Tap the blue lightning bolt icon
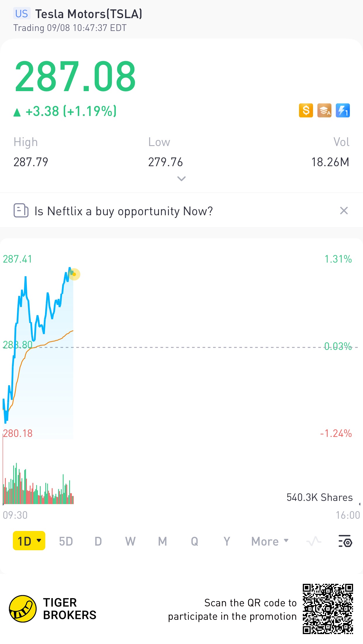Screen dimensions: 363x644 [x=343, y=111]
